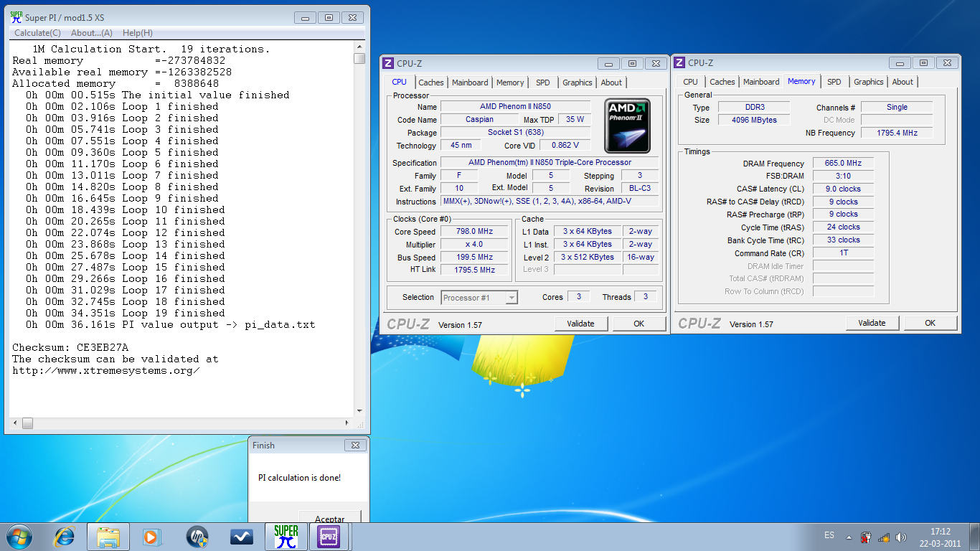This screenshot has width=980, height=551.
Task: Click the DRAM Frequency 665.0 MHz field
Action: click(x=843, y=164)
